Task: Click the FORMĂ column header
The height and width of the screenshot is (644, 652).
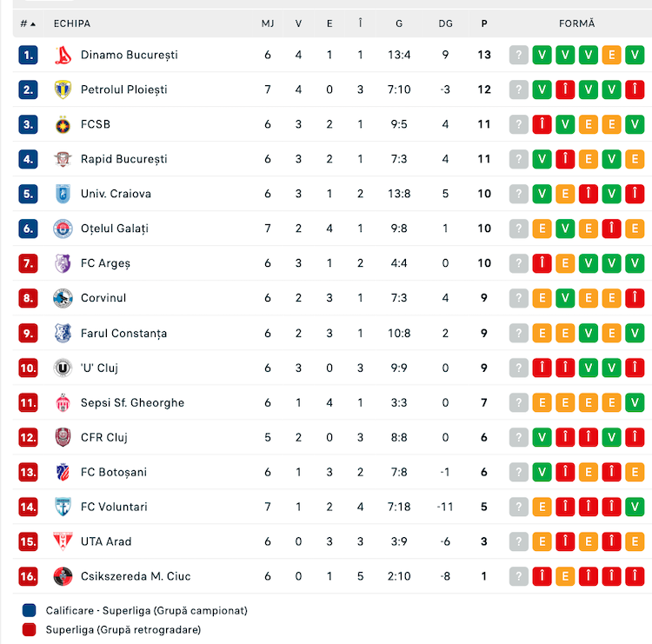Action: tap(576, 23)
